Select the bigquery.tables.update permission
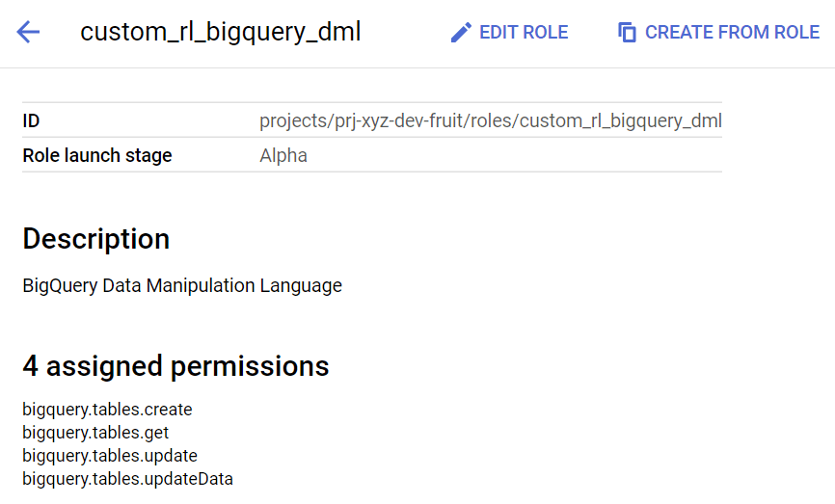 click(110, 456)
